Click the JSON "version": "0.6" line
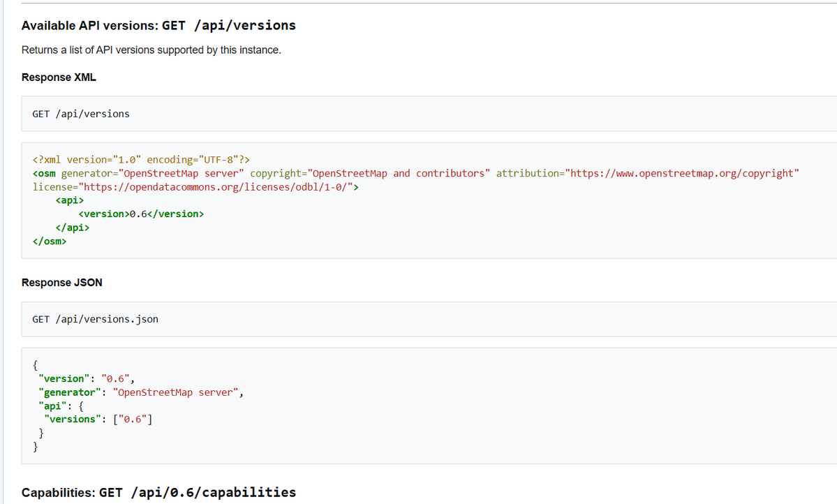The width and height of the screenshot is (837, 504). pos(87,378)
